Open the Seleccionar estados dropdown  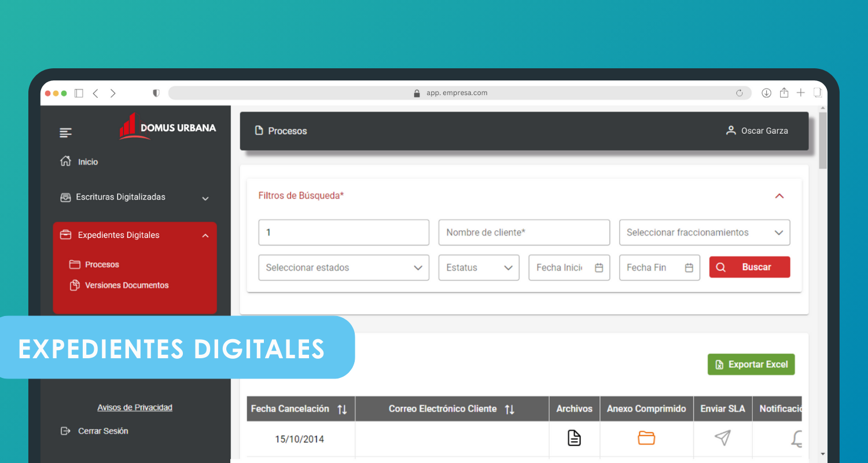pos(344,268)
